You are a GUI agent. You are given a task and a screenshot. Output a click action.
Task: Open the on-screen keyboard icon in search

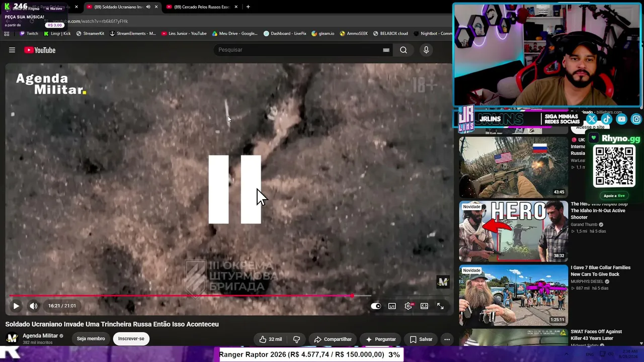(386, 50)
